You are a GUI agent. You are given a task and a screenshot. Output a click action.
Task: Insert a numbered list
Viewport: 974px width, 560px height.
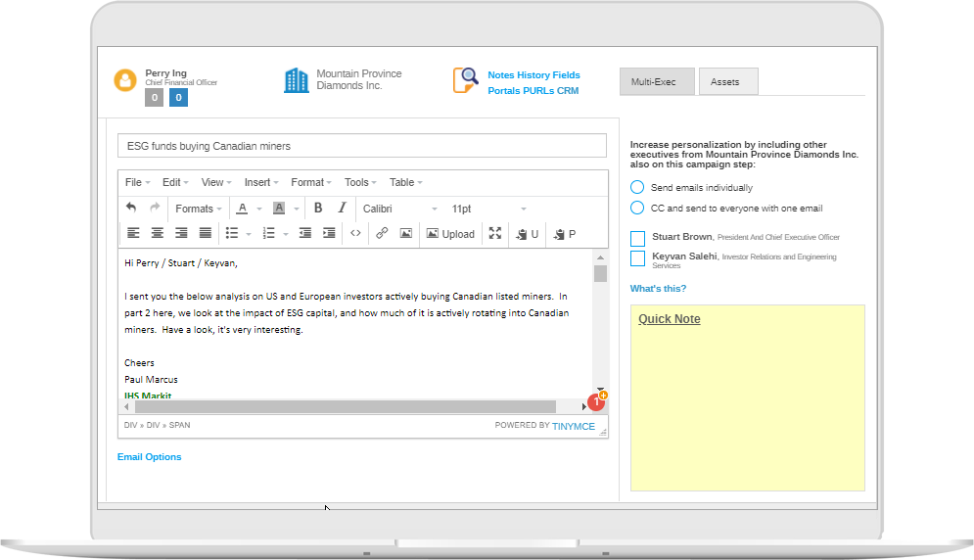[268, 233]
